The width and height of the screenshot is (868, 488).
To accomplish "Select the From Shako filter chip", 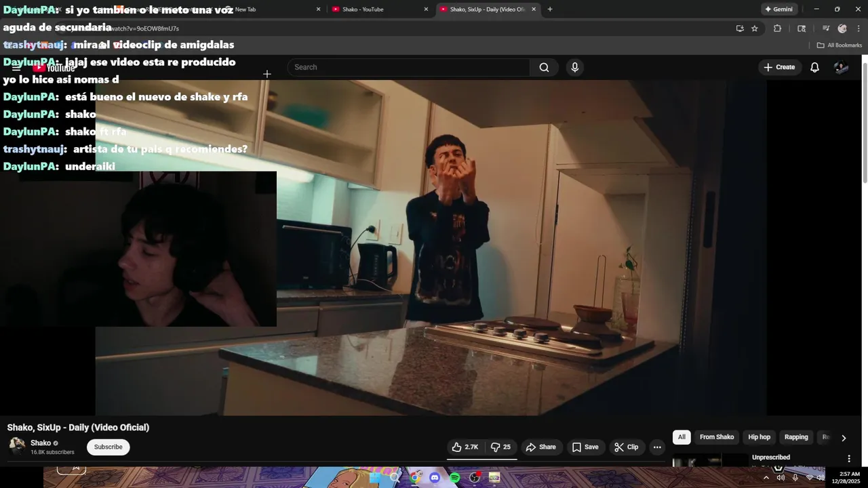I will tap(717, 437).
